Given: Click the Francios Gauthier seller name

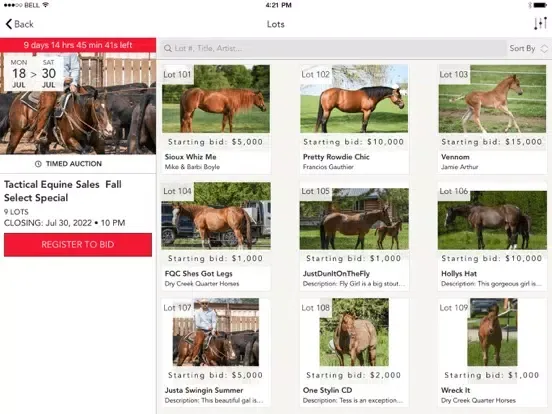Looking at the screenshot, I should click(x=328, y=167).
